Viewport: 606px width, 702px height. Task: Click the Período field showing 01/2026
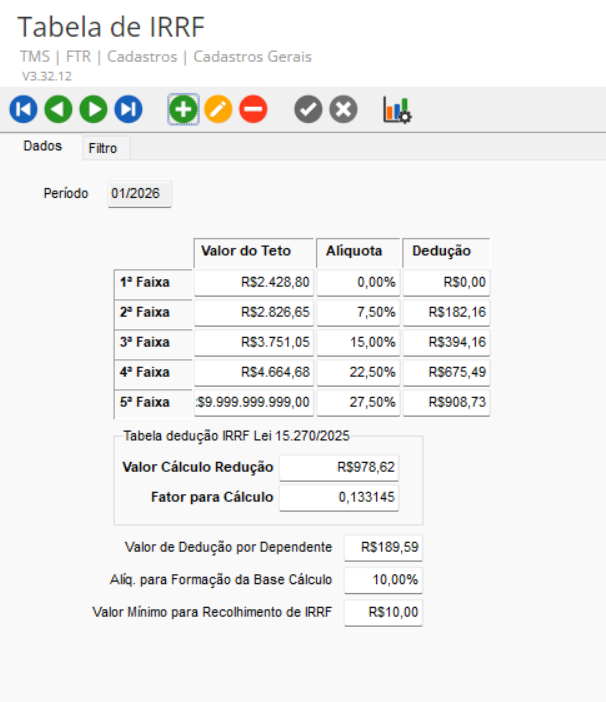pyautogui.click(x=140, y=193)
